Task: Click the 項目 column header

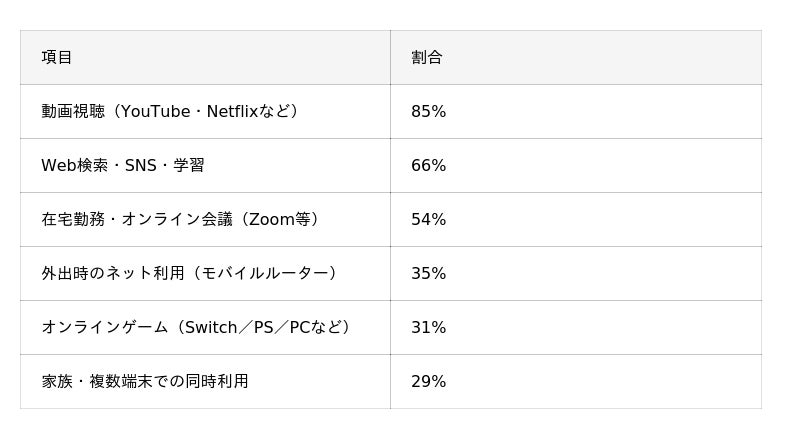Action: click(57, 57)
